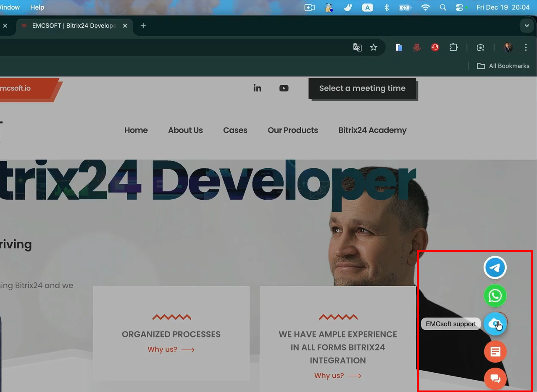Click the orange chat bubbles widget button

point(495,379)
